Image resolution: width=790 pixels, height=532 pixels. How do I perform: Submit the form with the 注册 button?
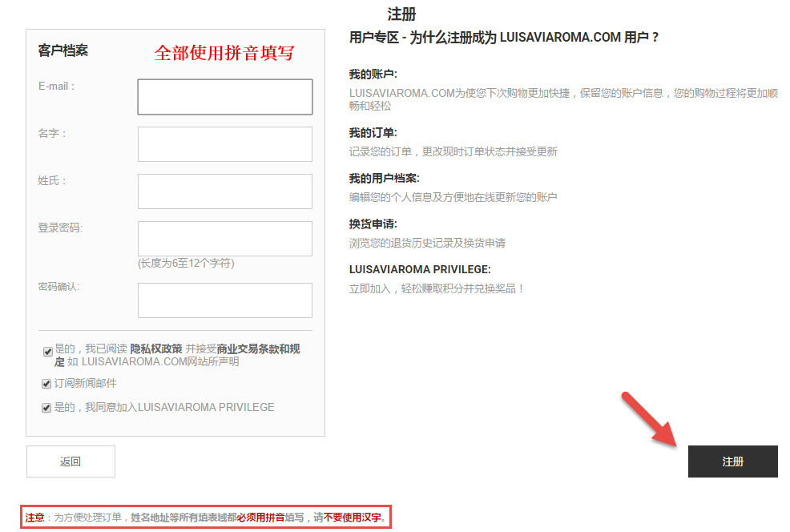click(x=732, y=461)
